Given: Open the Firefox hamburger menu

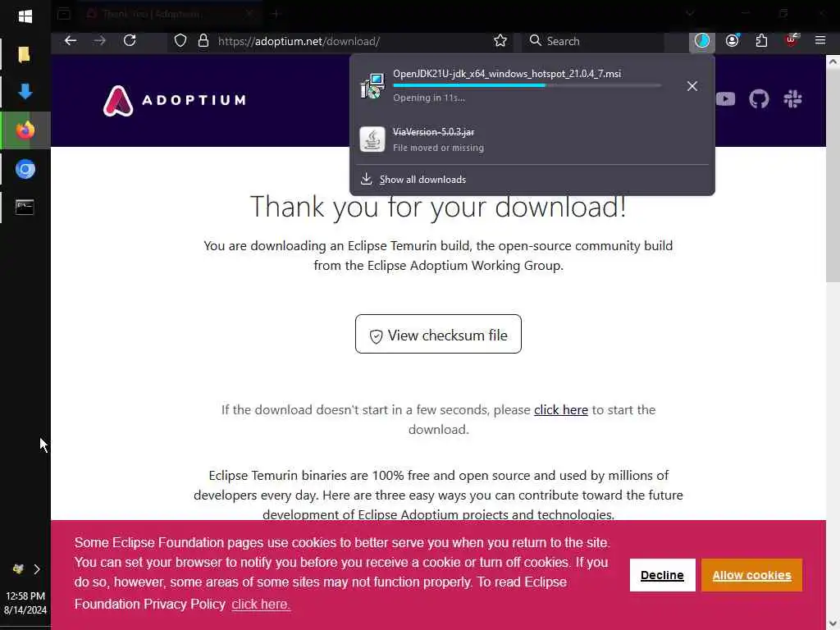Looking at the screenshot, I should click(820, 40).
